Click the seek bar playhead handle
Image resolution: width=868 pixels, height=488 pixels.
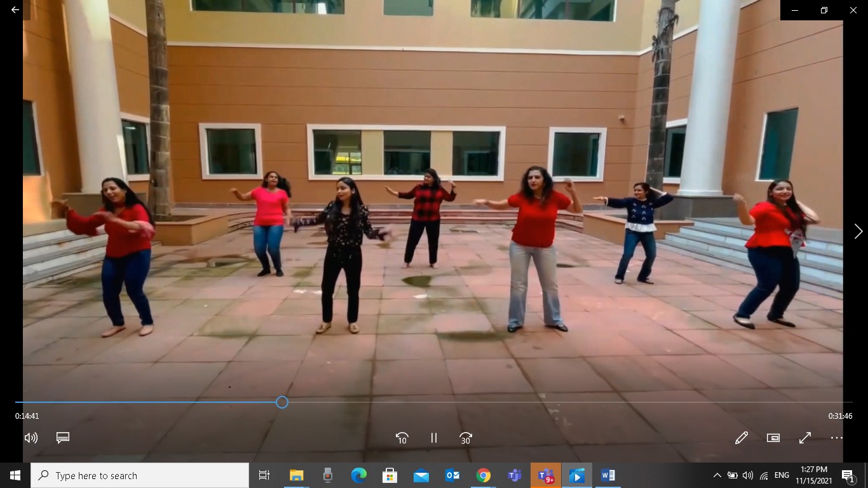pyautogui.click(x=282, y=402)
